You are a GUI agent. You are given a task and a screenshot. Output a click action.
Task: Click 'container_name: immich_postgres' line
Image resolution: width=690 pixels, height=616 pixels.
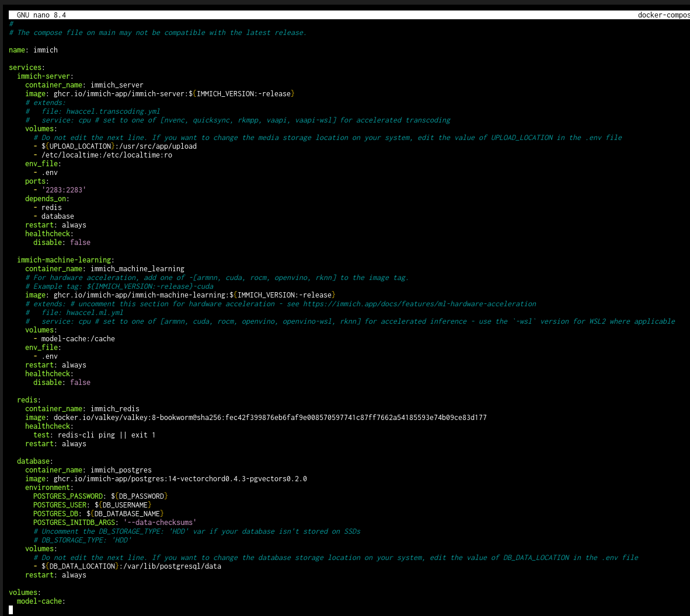click(x=88, y=470)
